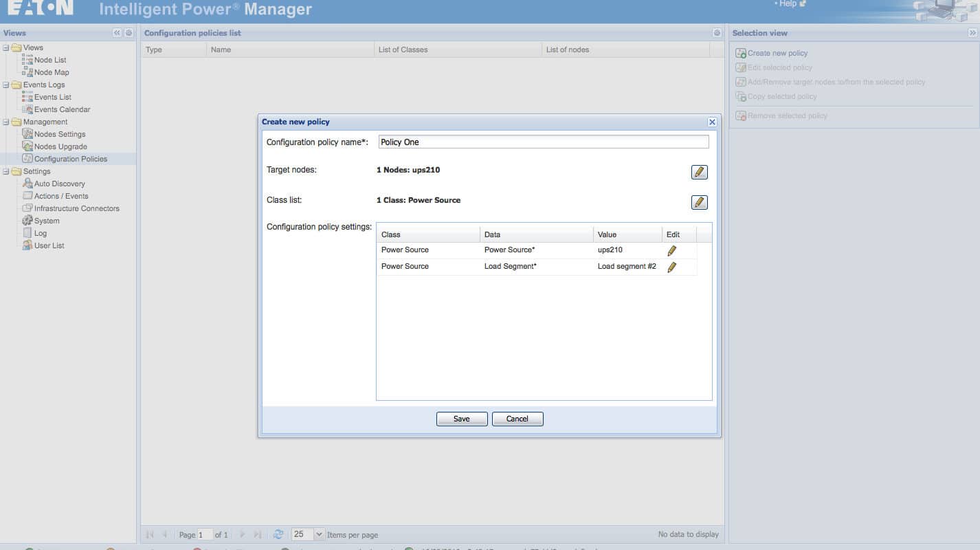Open Node List view

point(50,60)
